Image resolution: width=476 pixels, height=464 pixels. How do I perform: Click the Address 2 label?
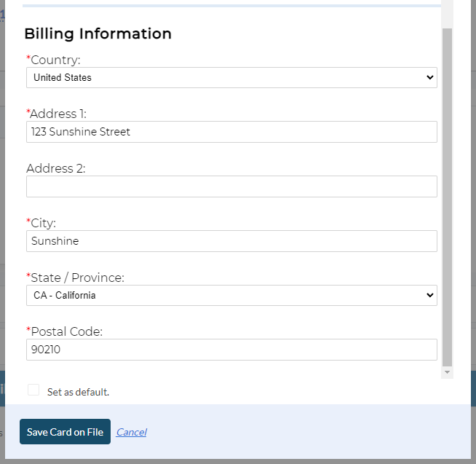tap(56, 168)
